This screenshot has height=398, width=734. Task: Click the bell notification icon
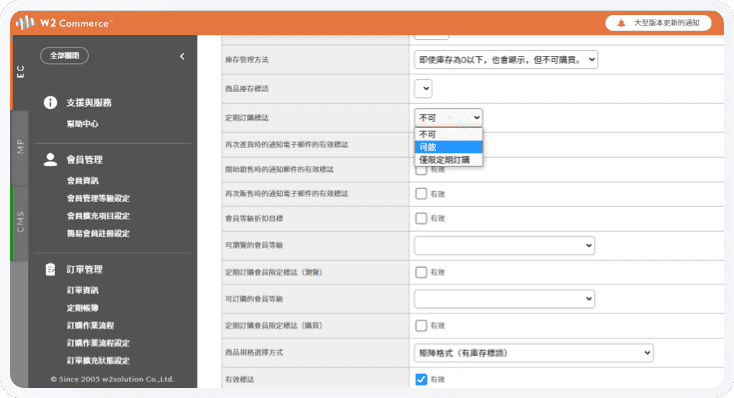pos(621,23)
